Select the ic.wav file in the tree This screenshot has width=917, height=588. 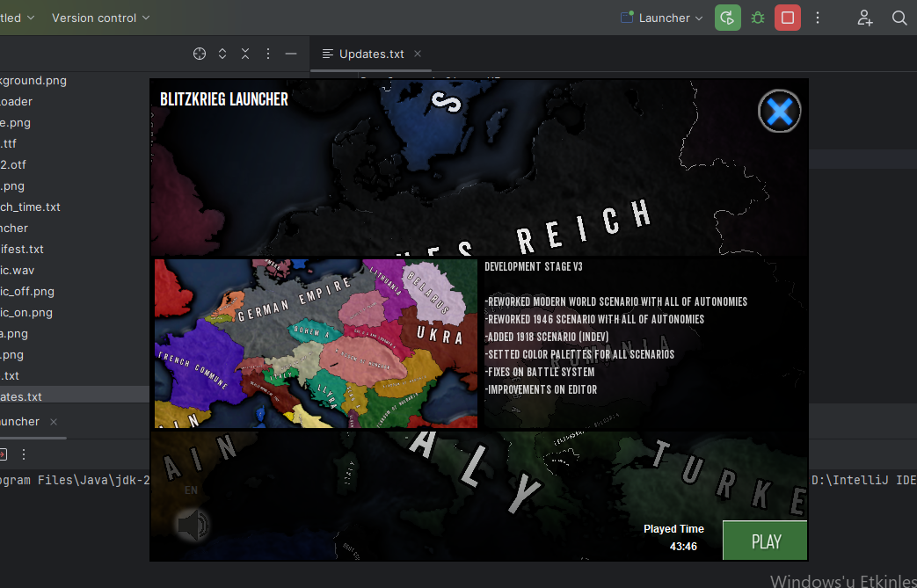[18, 270]
